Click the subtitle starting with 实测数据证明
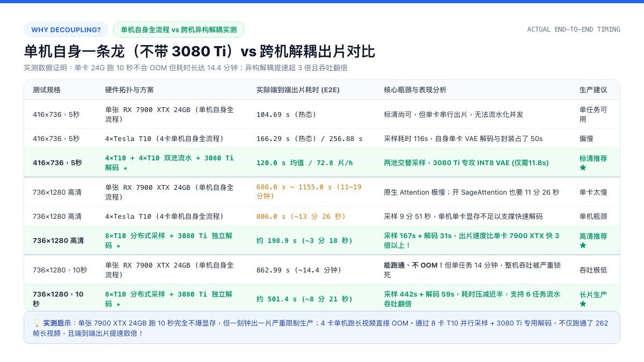644x362 pixels. (186, 68)
